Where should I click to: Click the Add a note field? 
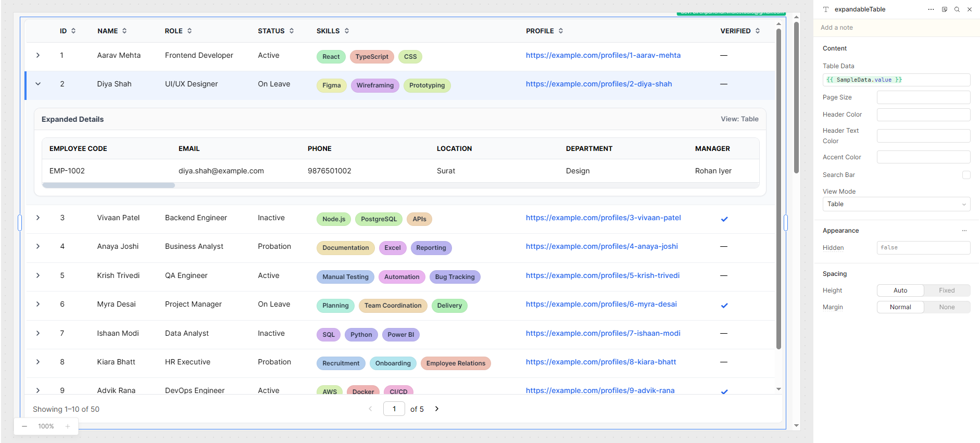[896, 28]
